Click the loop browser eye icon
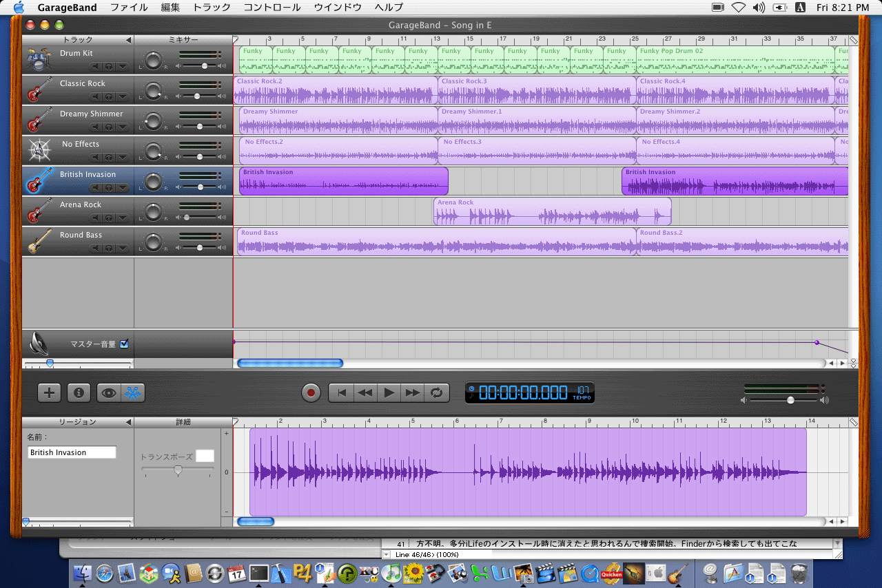Viewport: 882px width, 588px height. [109, 392]
